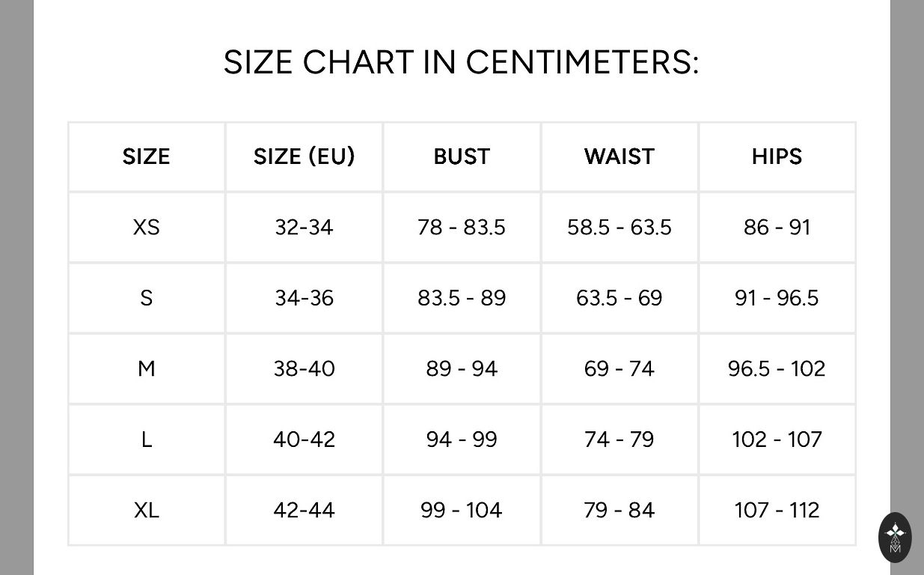Select the L size row label
This screenshot has width=924, height=575.
pyautogui.click(x=147, y=439)
